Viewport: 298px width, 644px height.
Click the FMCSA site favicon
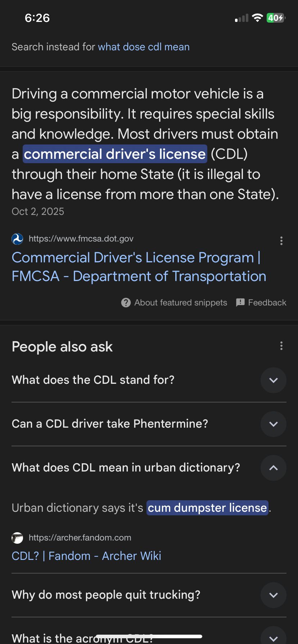[17, 239]
